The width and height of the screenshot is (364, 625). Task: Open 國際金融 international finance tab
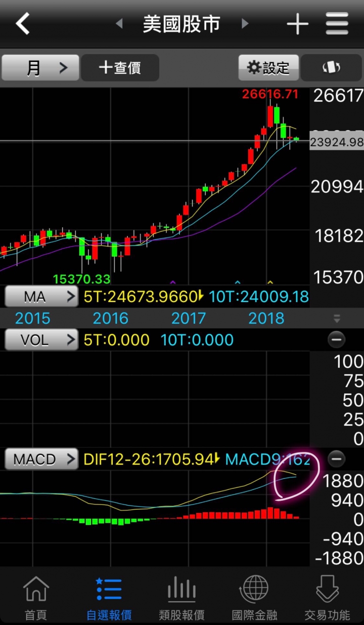coord(254,598)
